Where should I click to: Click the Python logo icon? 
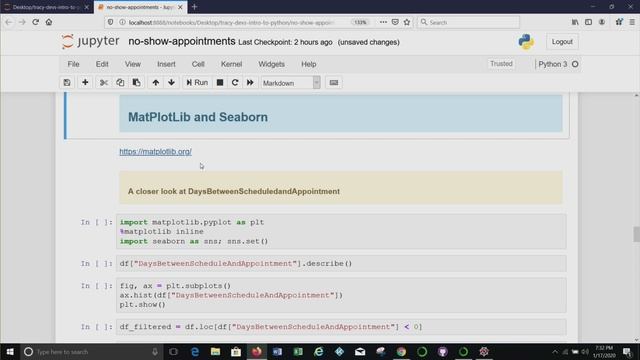click(x=526, y=42)
